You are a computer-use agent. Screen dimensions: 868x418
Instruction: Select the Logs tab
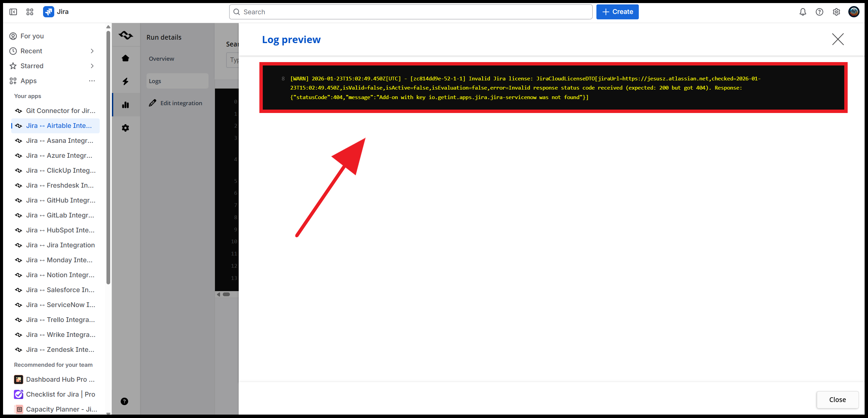[155, 81]
